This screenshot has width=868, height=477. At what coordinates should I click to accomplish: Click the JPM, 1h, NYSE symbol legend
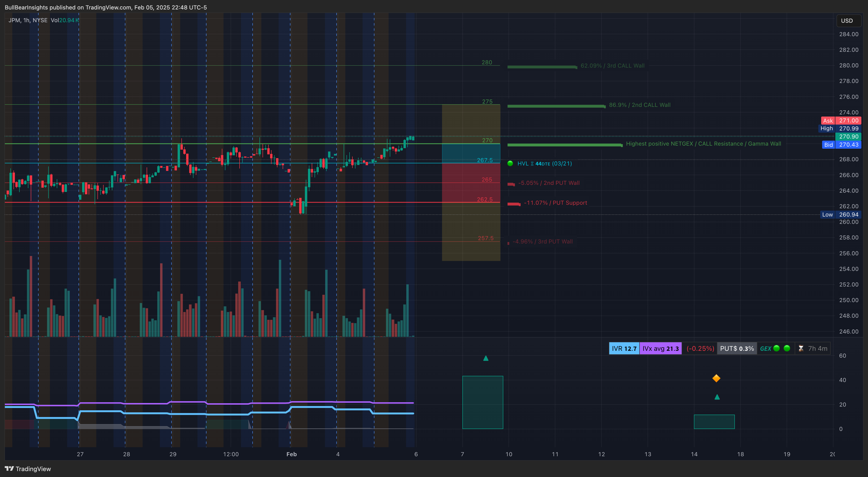tap(28, 20)
